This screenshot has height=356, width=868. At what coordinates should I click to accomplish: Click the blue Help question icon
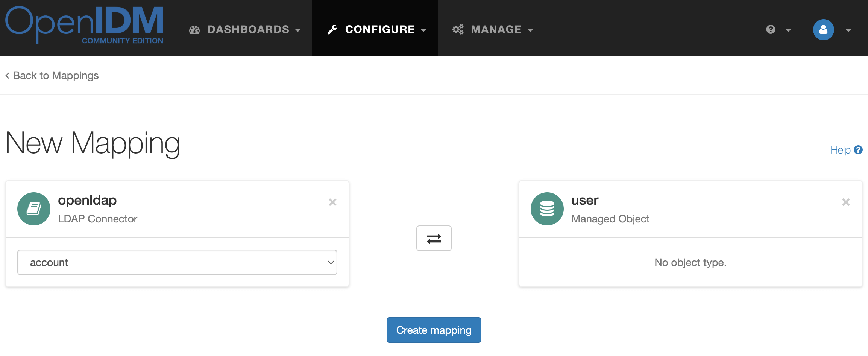(858, 150)
